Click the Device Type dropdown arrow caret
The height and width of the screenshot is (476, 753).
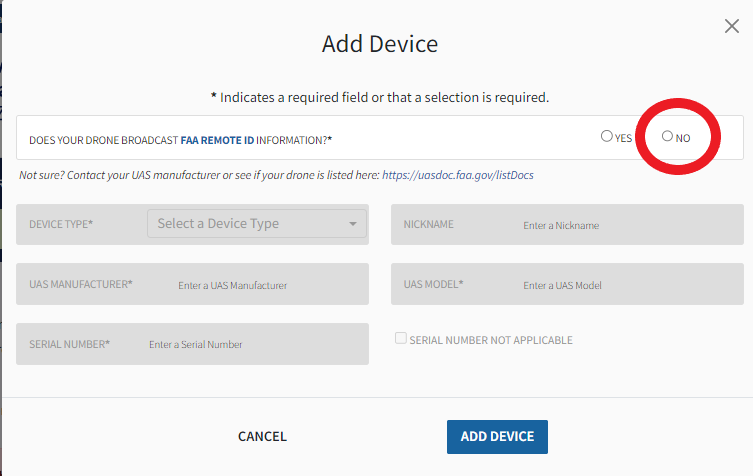[352, 224]
